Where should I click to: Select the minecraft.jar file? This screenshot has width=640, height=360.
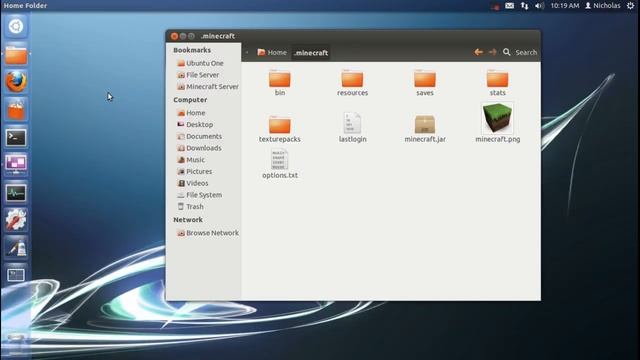[425, 129]
